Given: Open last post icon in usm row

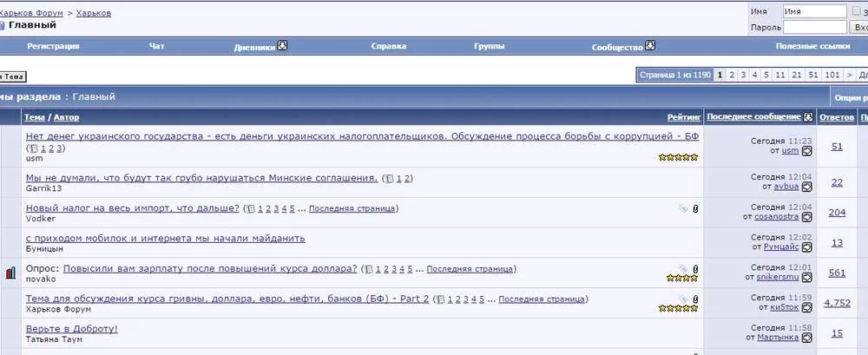Looking at the screenshot, I should [806, 151].
